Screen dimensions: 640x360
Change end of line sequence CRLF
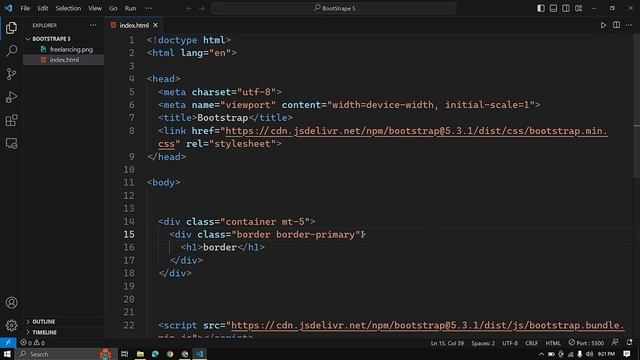click(531, 343)
